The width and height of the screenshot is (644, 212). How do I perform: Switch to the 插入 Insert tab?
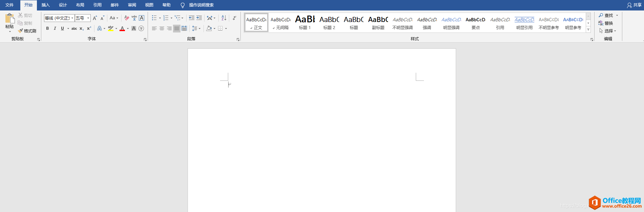46,5
